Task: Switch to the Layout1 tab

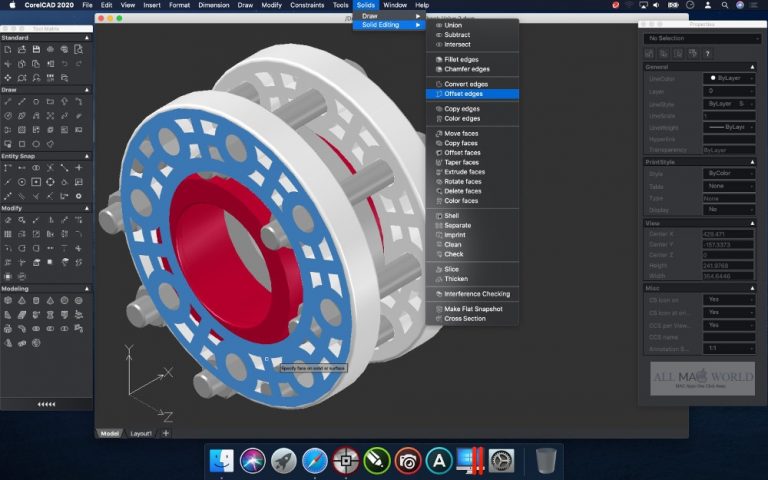Action: click(141, 433)
